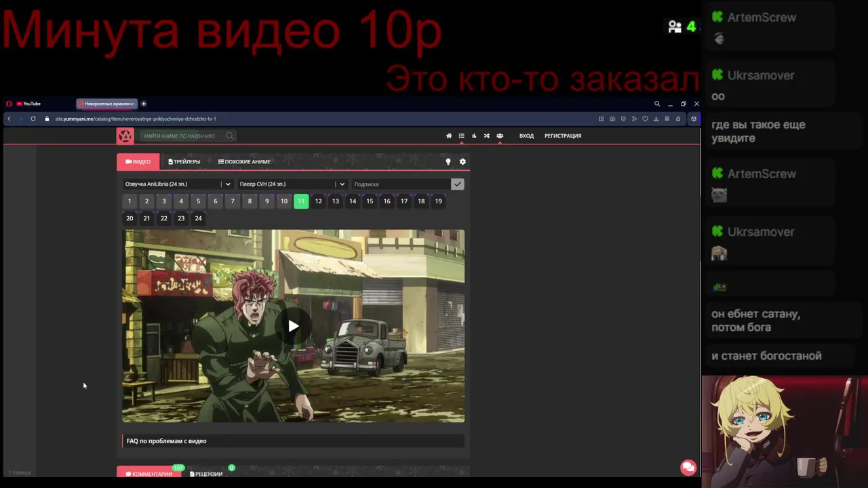Image resolution: width=868 pixels, height=488 pixels.
Task: Open the users community icon in navigation
Action: (500, 136)
